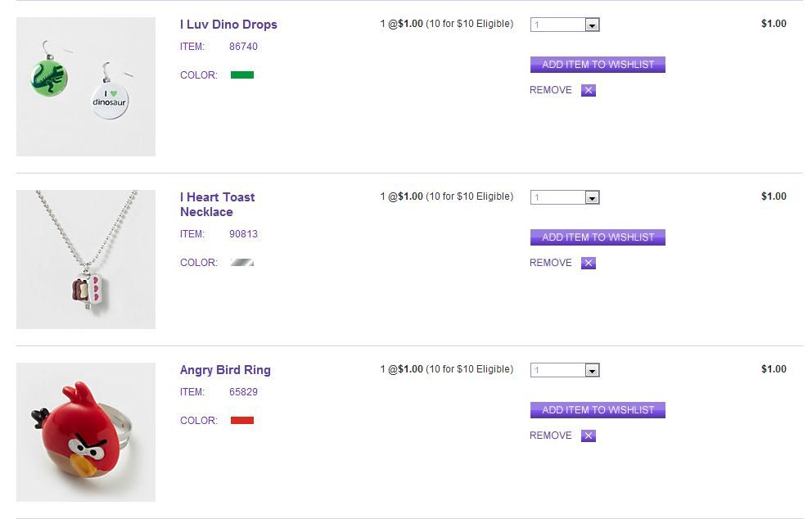
Task: Click the X remove icon for Toast Necklace
Action: click(x=589, y=264)
